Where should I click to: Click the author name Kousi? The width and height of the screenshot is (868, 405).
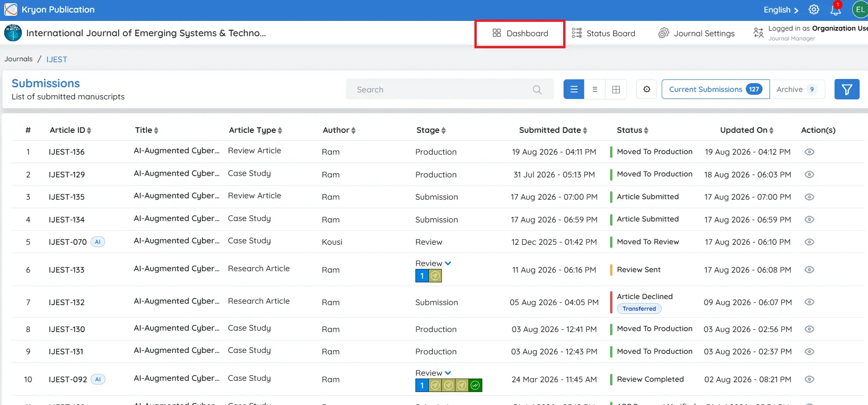332,242
